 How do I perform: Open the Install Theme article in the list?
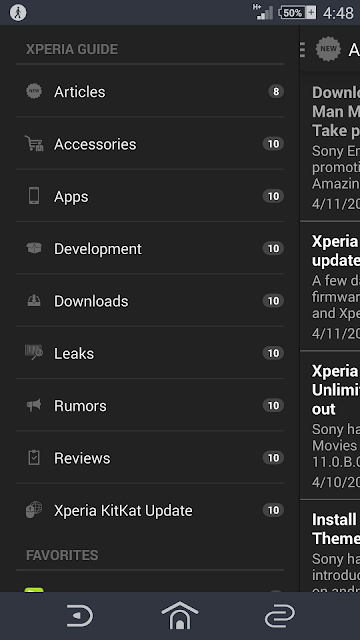click(x=330, y=547)
